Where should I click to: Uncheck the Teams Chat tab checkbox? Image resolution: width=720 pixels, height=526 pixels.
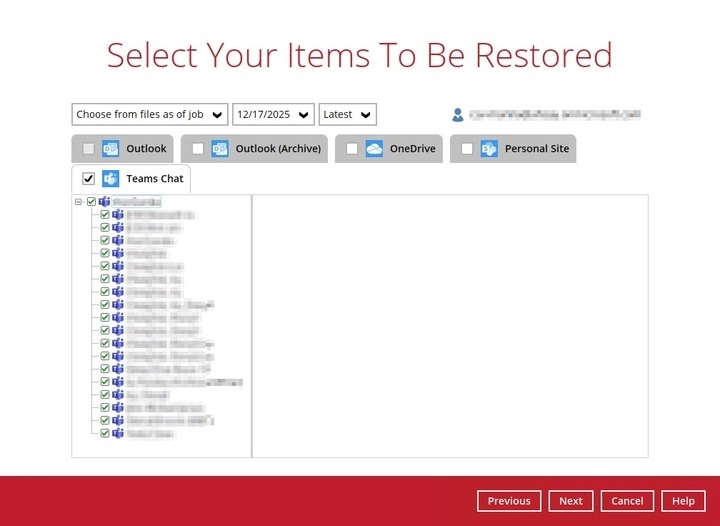tap(89, 179)
